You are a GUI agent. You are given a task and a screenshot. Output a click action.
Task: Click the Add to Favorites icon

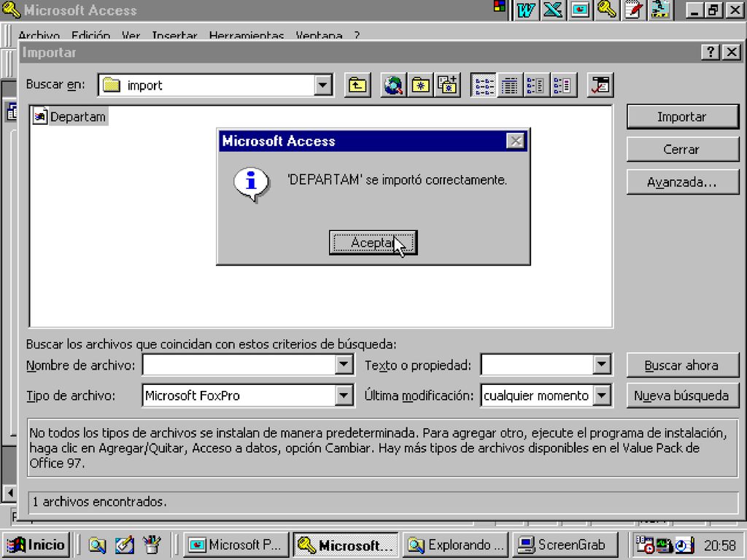coord(447,85)
